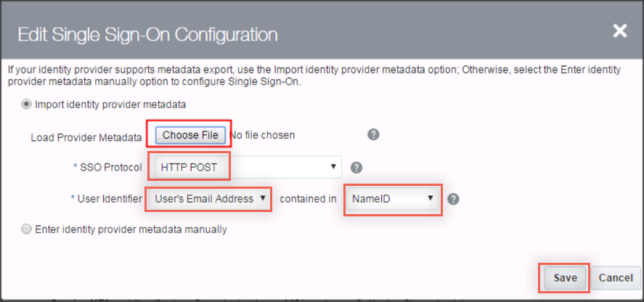
Task: Open the User's Email Address dropdown
Action: pos(211,198)
